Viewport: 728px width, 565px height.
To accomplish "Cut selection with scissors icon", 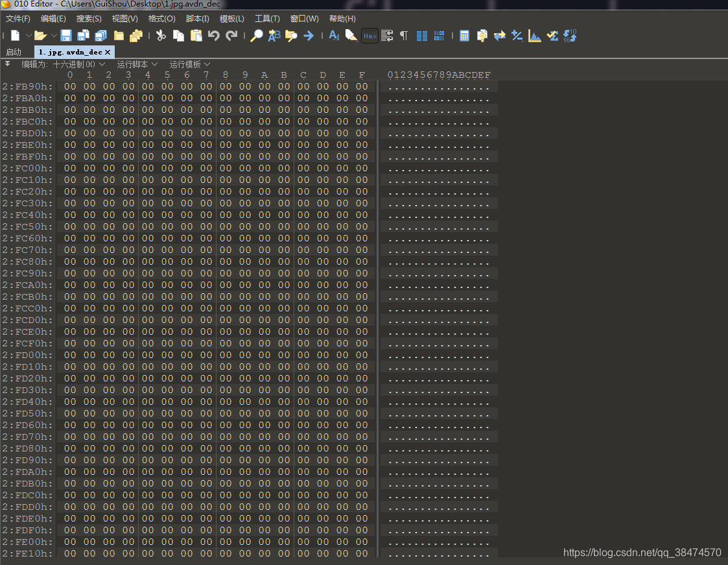I will [x=161, y=36].
